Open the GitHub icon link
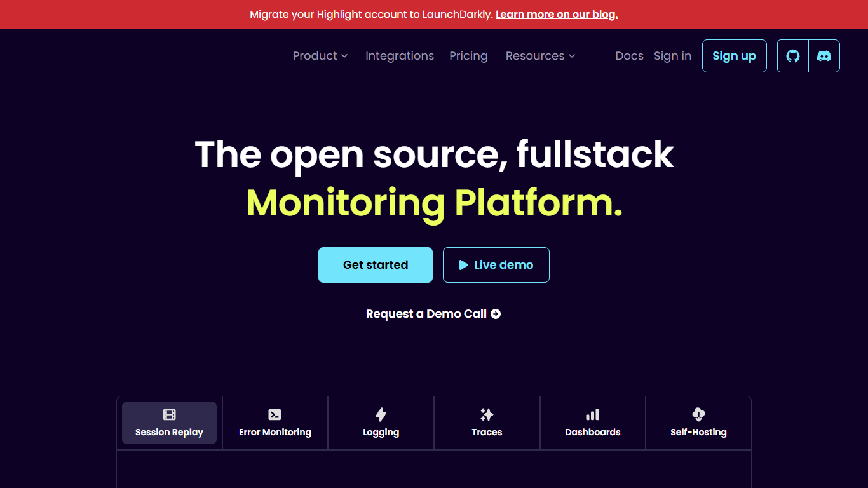Viewport: 868px width, 488px height. pyautogui.click(x=793, y=56)
